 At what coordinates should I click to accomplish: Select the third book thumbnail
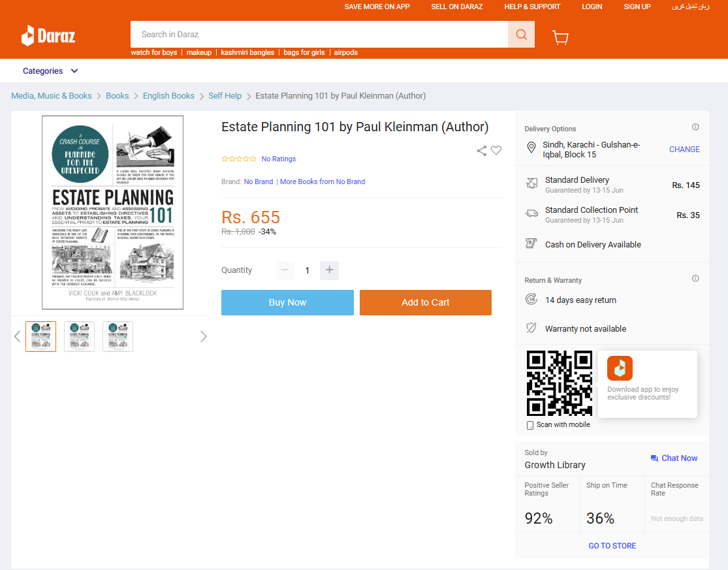click(x=118, y=336)
